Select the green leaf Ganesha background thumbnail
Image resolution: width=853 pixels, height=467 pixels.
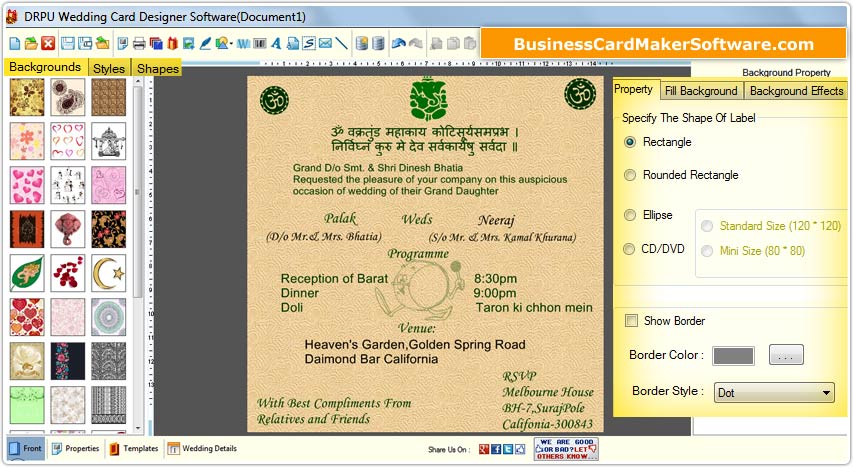point(27,273)
